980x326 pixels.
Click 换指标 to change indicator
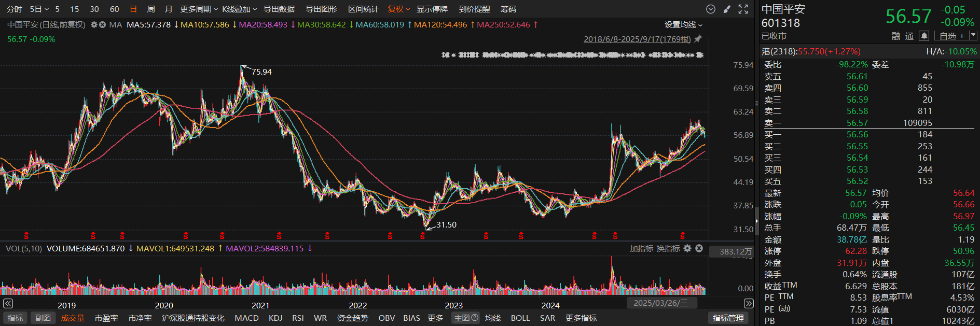point(668,248)
